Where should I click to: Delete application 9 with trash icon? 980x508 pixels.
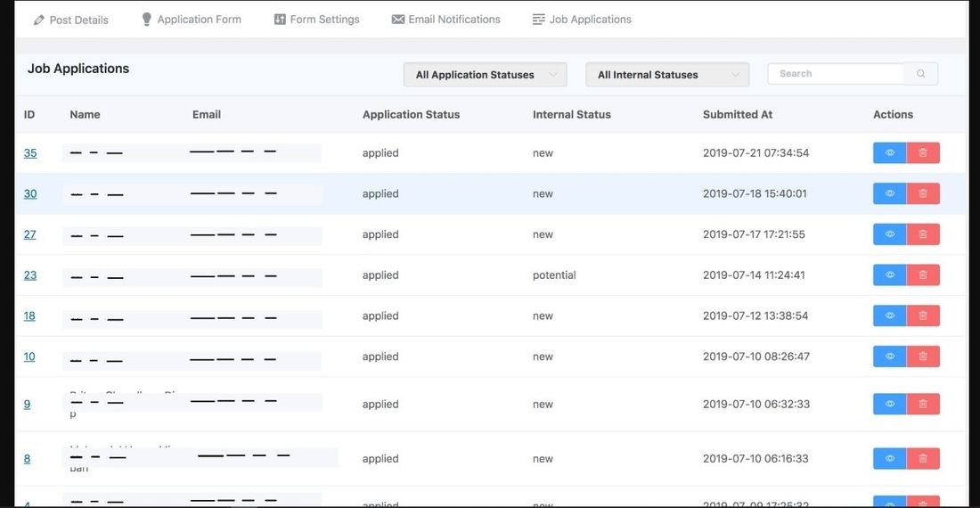(923, 405)
